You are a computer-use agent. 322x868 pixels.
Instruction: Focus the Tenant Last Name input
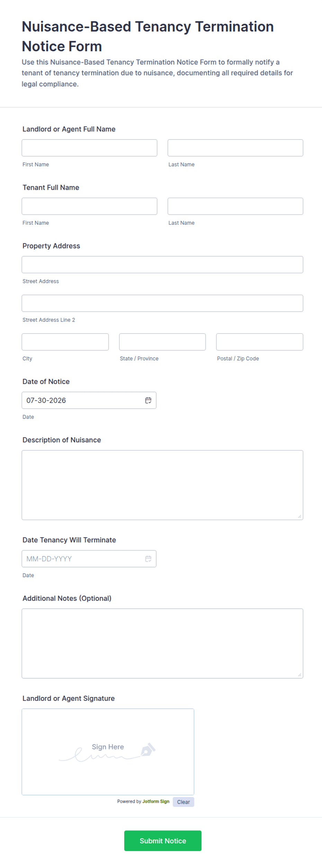coord(235,206)
